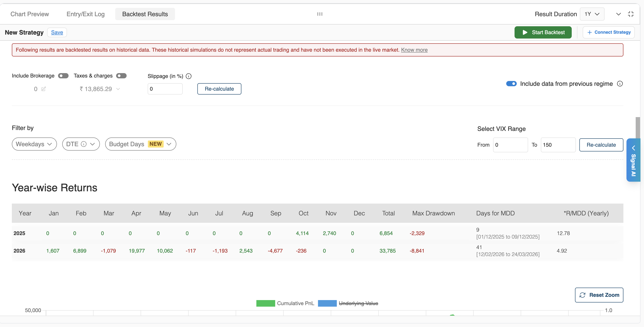The height and width of the screenshot is (327, 644).
Task: Click the 2026 Jan value 1,607
Action: click(x=53, y=251)
